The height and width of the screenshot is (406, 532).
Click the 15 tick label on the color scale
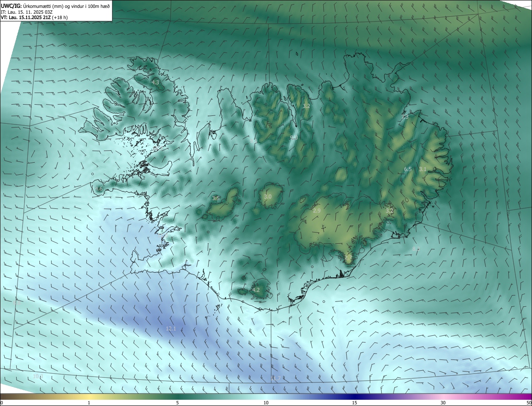tap(355, 403)
